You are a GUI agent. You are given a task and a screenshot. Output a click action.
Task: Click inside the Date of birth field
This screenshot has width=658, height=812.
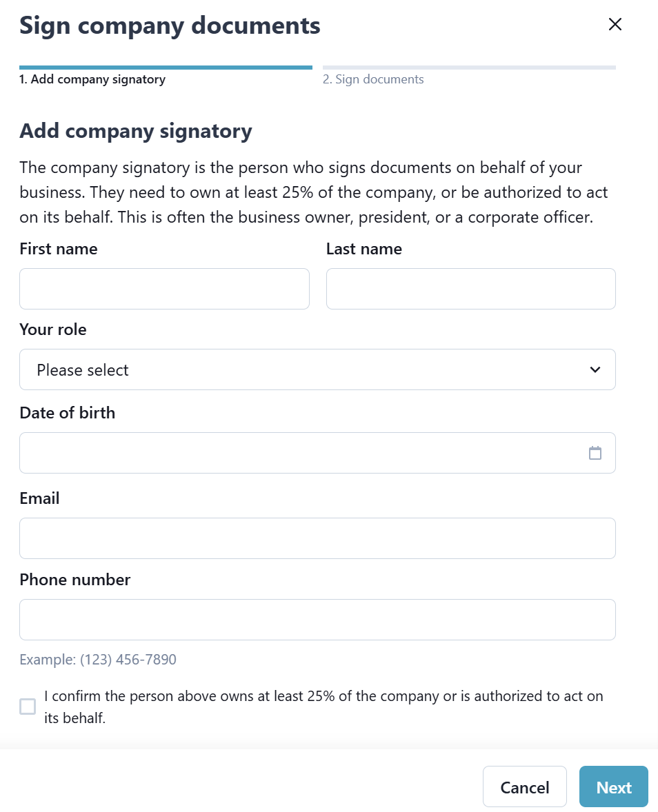coord(297,453)
